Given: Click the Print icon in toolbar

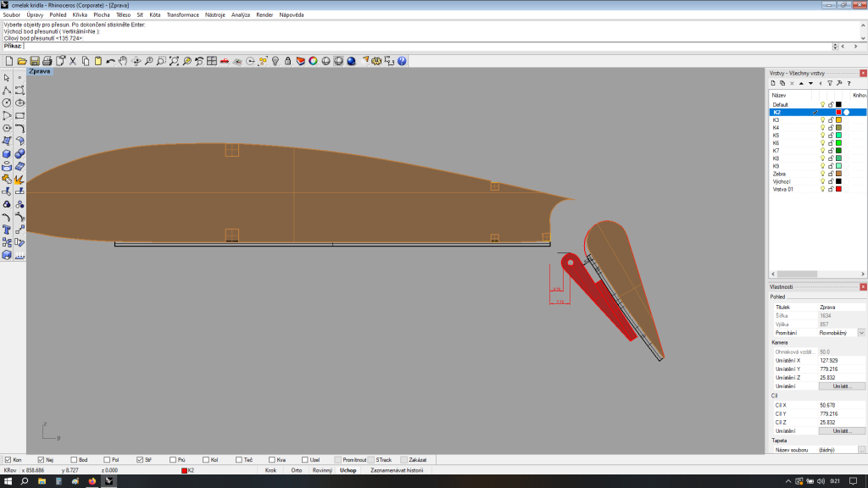Looking at the screenshot, I should pos(47,61).
